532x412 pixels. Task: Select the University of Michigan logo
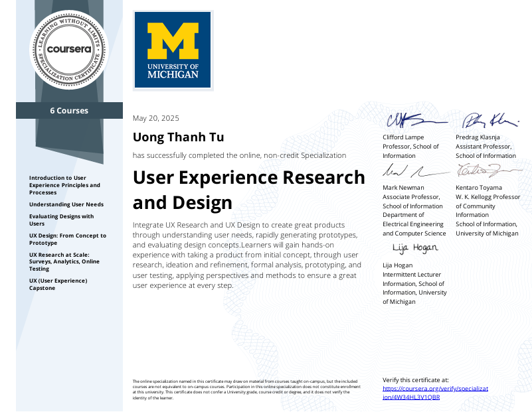[x=172, y=50]
